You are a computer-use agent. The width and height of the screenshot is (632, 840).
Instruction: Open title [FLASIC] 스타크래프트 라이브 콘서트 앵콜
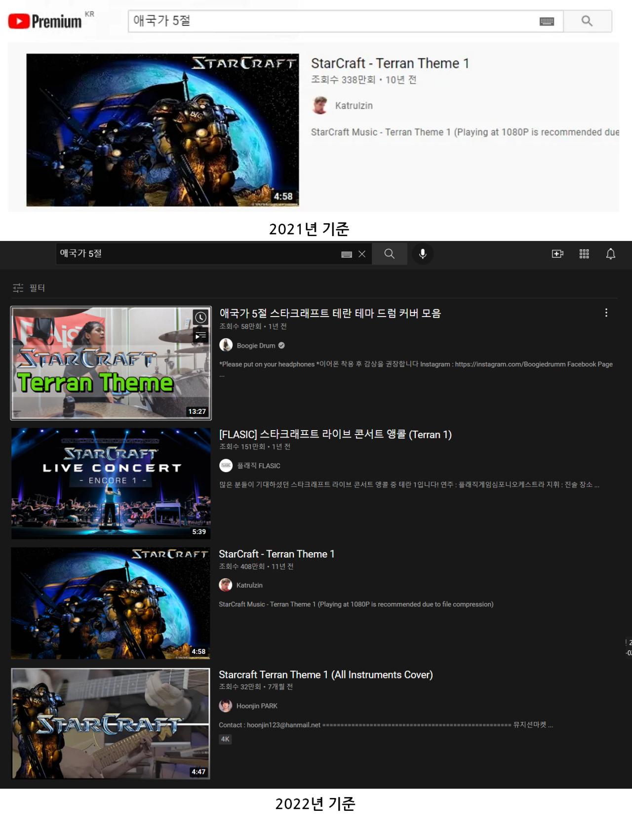click(335, 435)
